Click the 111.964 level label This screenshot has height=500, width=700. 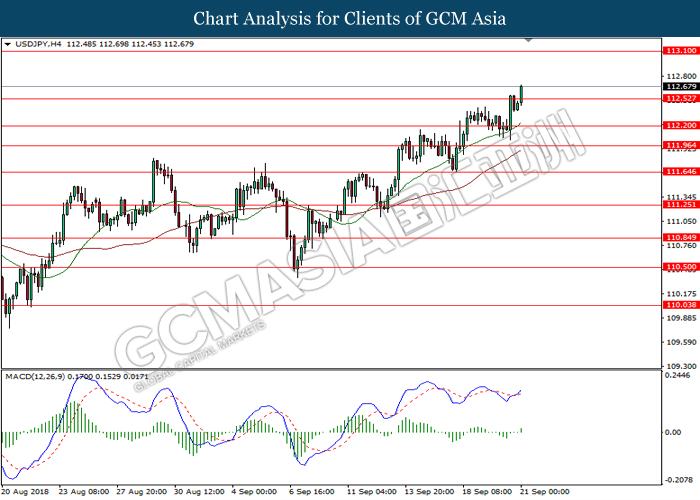(x=681, y=145)
